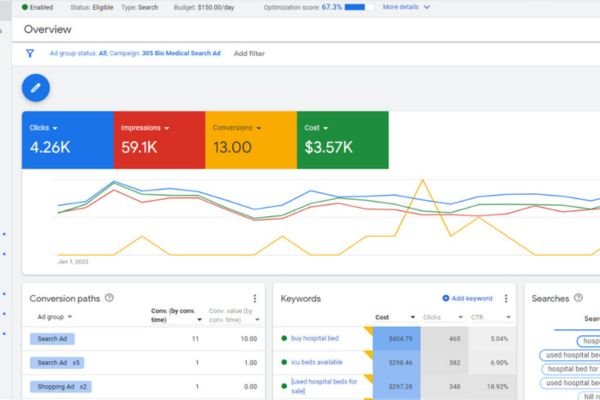Click the Shopping Ad x2 path chip
The width and height of the screenshot is (600, 400).
pos(60,387)
